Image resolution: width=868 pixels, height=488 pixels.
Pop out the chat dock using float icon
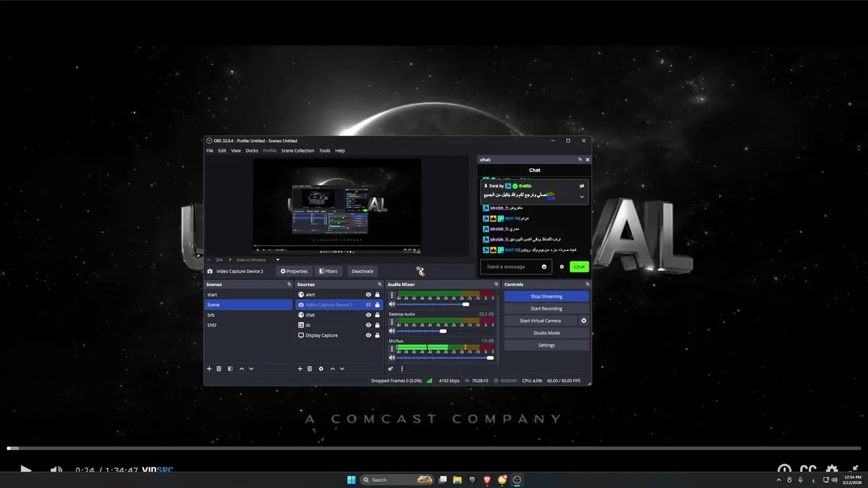pyautogui.click(x=580, y=159)
